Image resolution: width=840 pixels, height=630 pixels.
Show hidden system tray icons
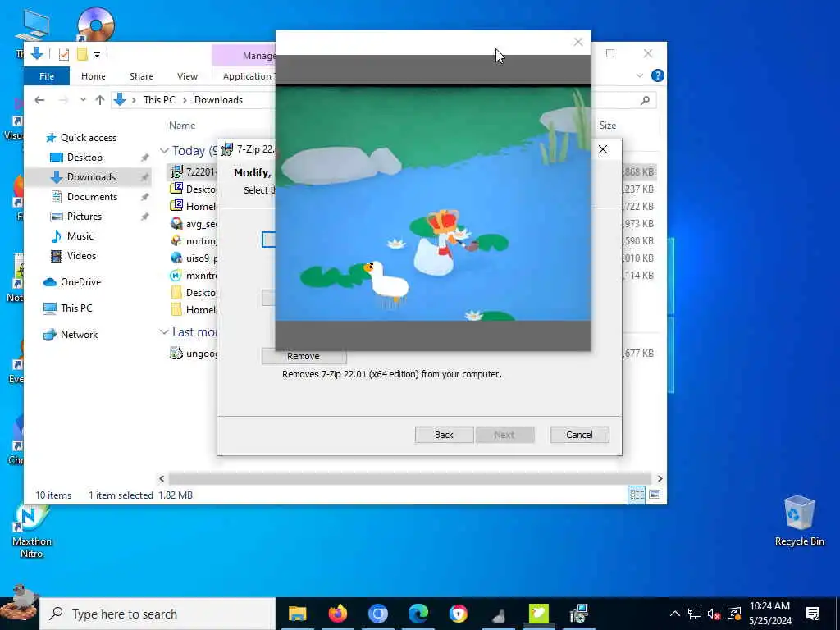pyautogui.click(x=675, y=614)
